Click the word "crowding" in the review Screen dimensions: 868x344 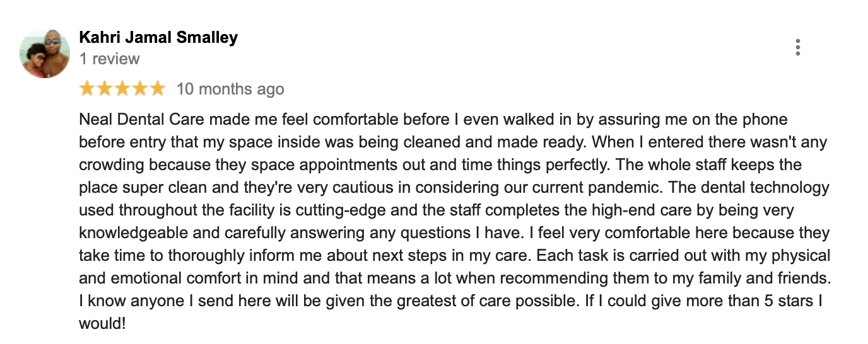pos(108,165)
